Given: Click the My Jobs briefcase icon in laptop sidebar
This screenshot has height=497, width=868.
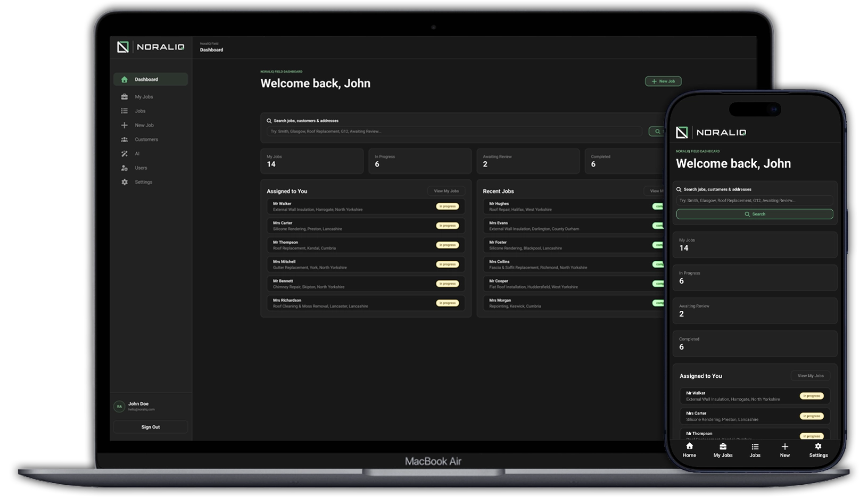Looking at the screenshot, I should 124,97.
